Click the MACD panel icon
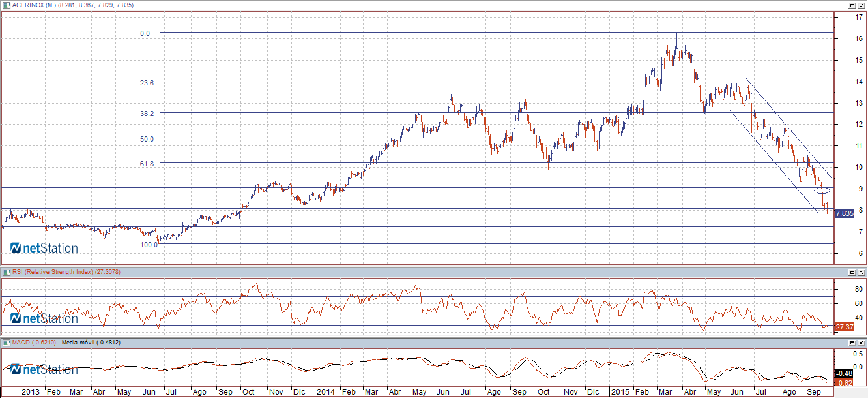The height and width of the screenshot is (398, 868). 7,342
